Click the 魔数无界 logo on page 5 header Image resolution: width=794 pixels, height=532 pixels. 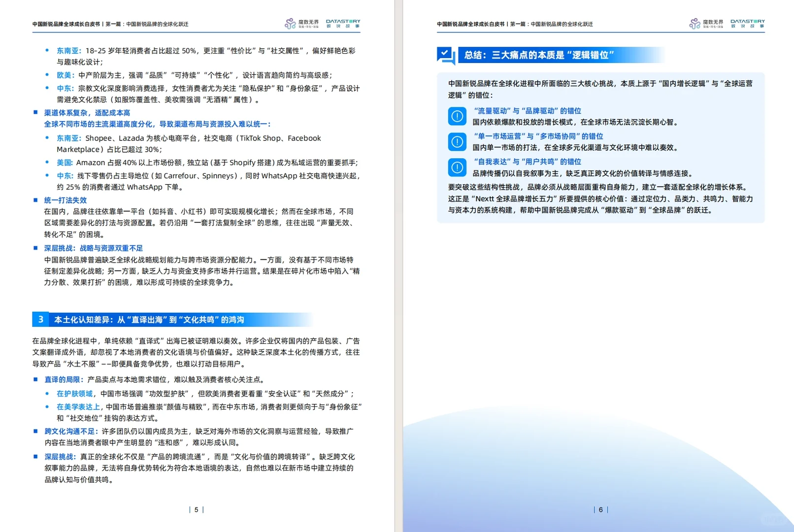tap(302, 23)
